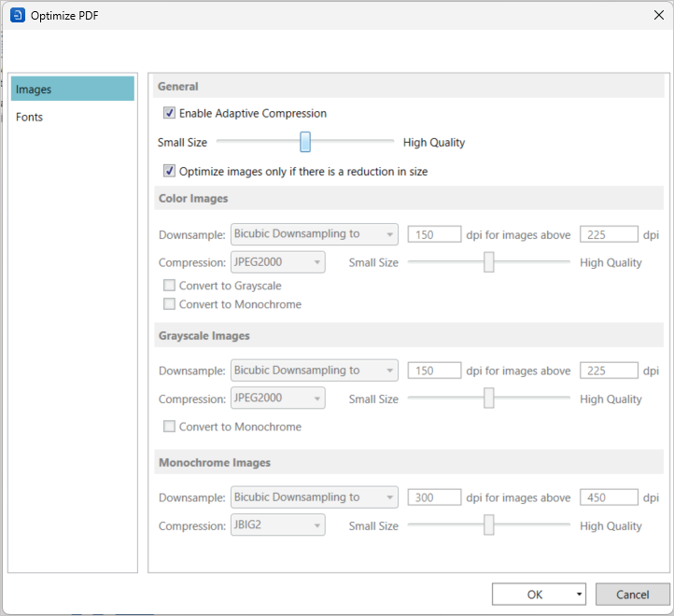Click the General adaptive quality slider handle

tap(305, 142)
